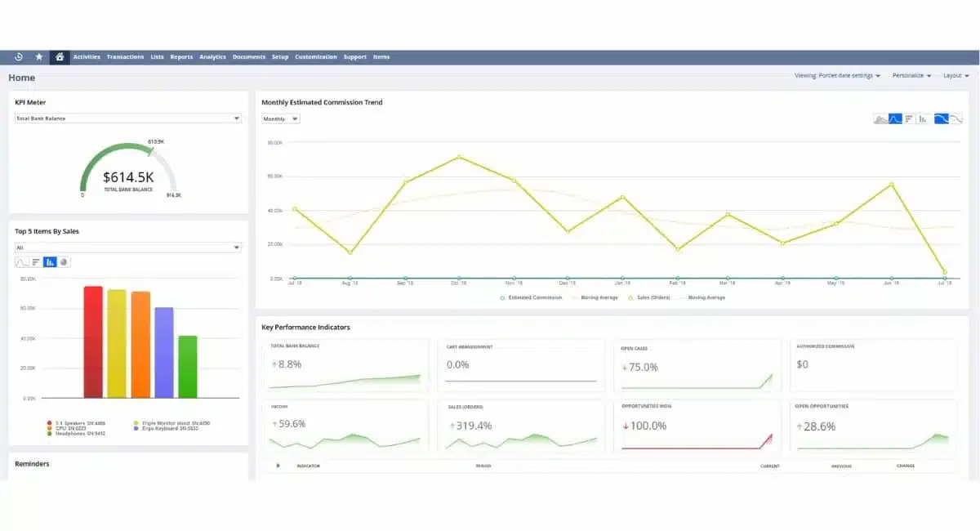Select column chart icon in Top 5 Items
The width and height of the screenshot is (980, 531).
tap(50, 262)
